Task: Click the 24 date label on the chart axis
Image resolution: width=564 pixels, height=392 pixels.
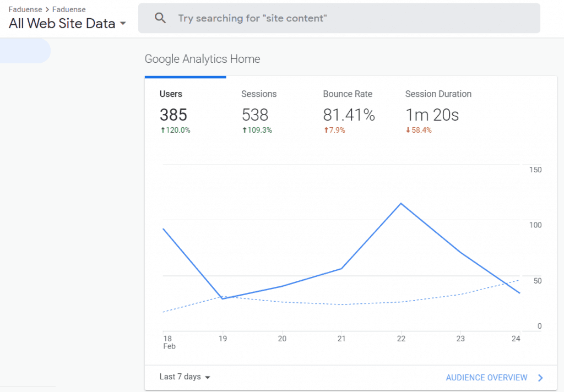Action: (x=516, y=339)
